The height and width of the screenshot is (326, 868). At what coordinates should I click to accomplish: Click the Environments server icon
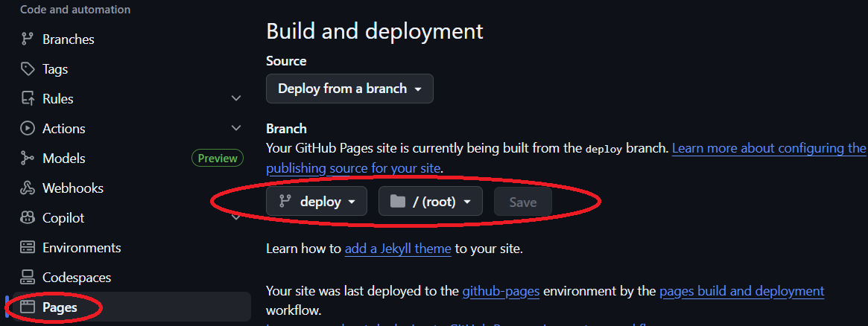[28, 248]
